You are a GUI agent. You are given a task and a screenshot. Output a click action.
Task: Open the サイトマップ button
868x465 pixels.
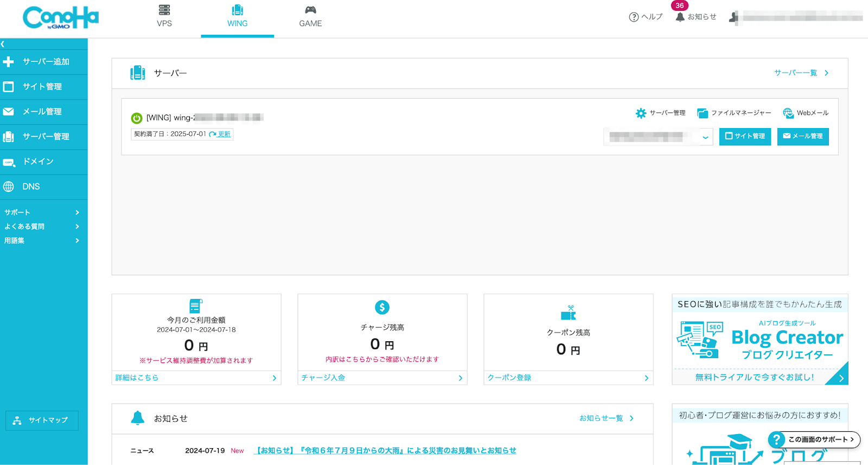click(x=42, y=421)
